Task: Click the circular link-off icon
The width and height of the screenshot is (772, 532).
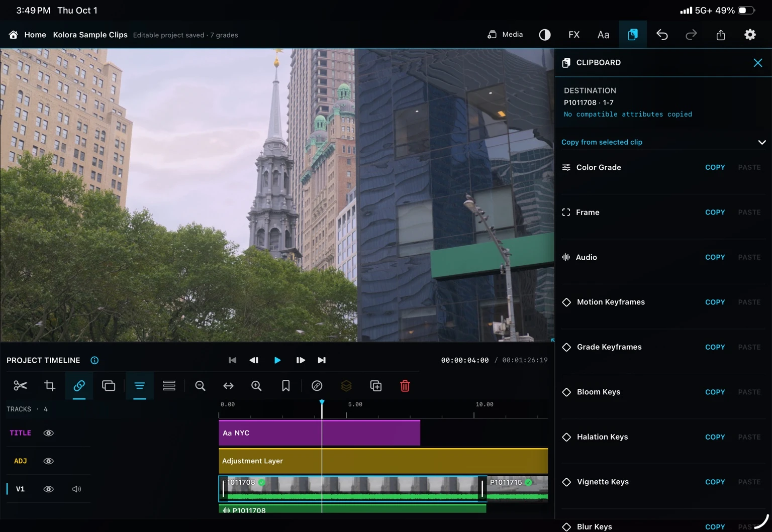Action: tap(317, 386)
